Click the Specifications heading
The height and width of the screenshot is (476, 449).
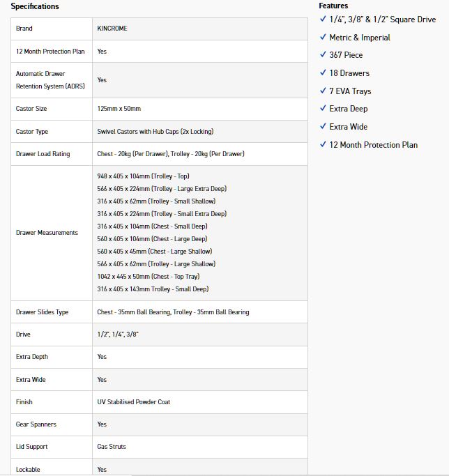tap(35, 6)
